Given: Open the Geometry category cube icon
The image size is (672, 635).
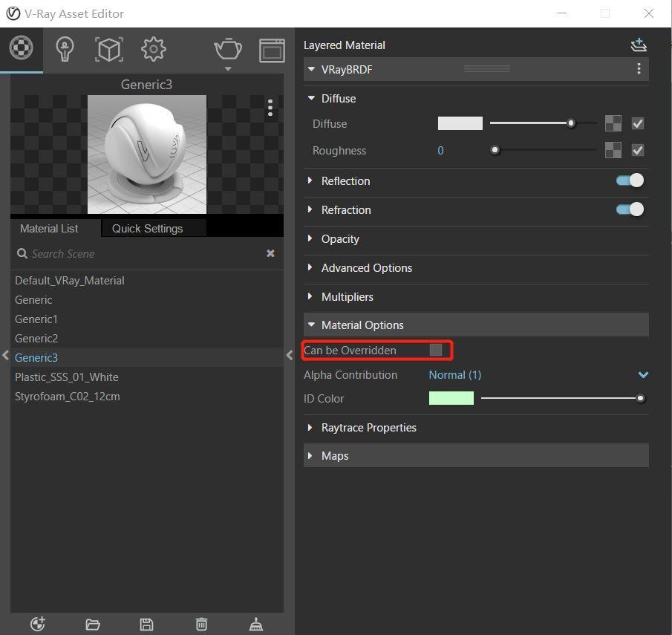Looking at the screenshot, I should pos(109,49).
